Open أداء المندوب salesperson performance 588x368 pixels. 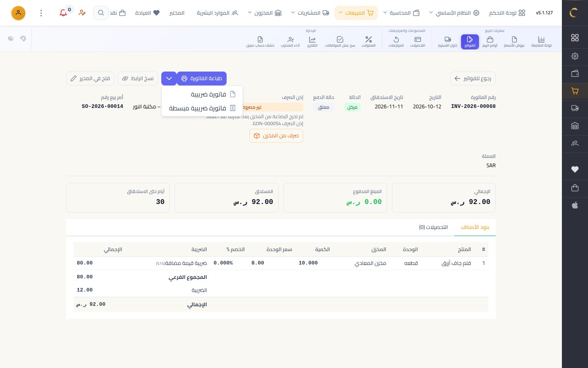(290, 41)
